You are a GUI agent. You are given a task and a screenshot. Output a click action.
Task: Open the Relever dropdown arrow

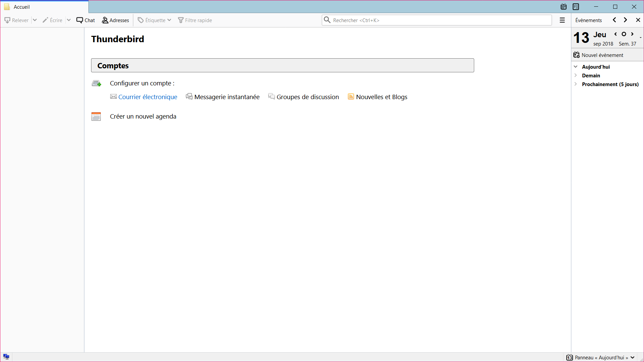pos(35,20)
